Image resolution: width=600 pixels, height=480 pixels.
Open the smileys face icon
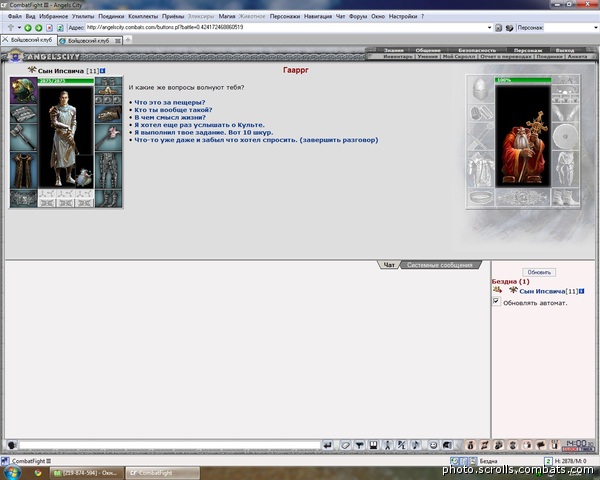click(433, 445)
